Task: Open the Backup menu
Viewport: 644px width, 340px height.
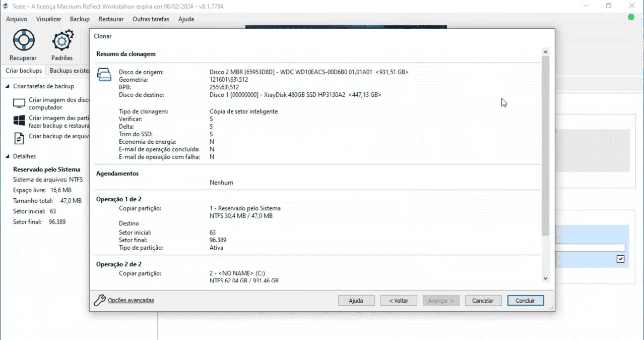Action: [80, 19]
